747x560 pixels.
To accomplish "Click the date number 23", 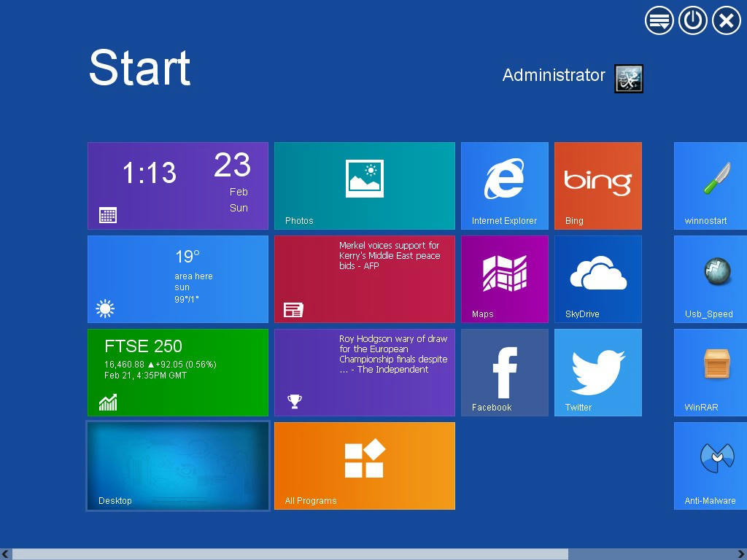I will [232, 165].
